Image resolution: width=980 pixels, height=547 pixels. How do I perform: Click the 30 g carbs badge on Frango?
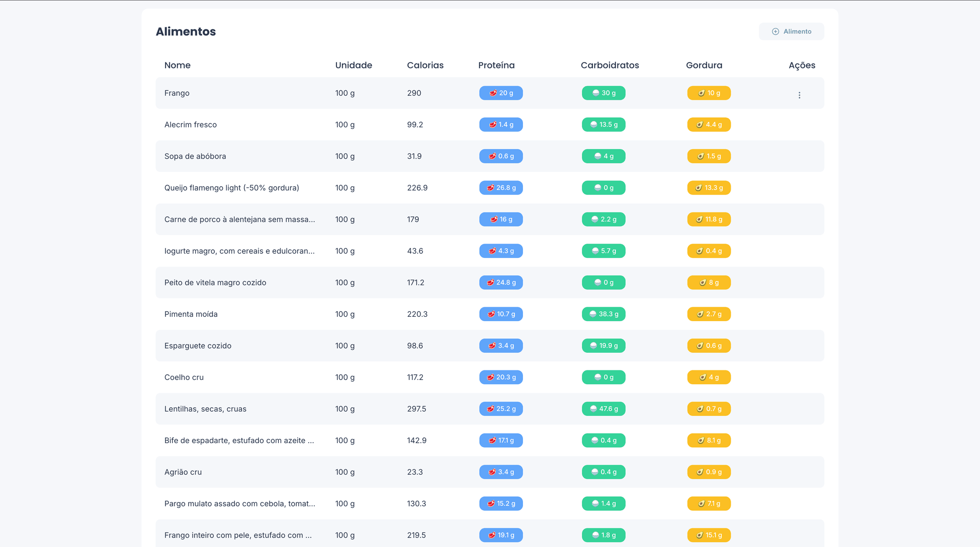click(x=603, y=93)
